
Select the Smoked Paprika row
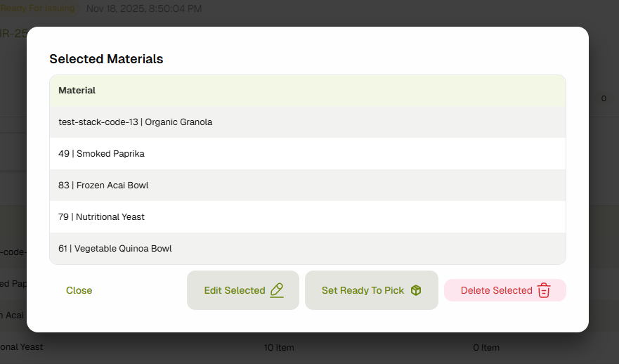(x=102, y=154)
